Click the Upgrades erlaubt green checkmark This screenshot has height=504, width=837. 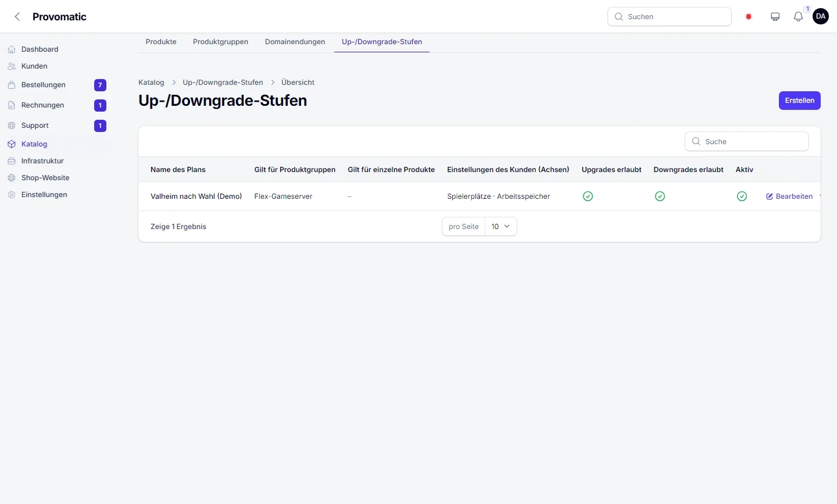[x=588, y=196]
